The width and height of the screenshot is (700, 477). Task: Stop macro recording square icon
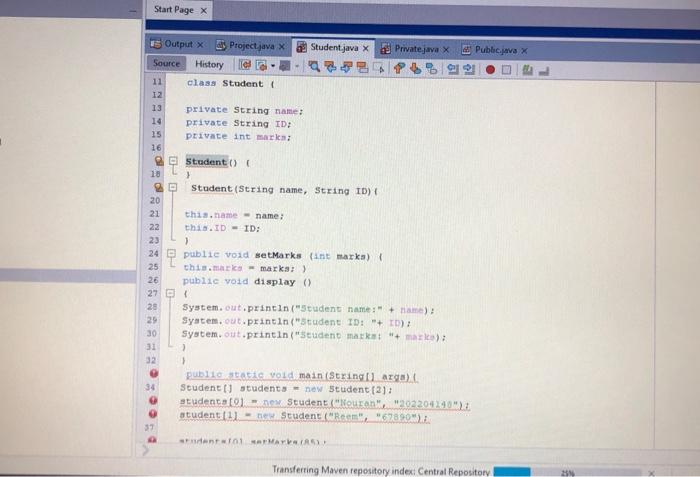pyautogui.click(x=506, y=70)
